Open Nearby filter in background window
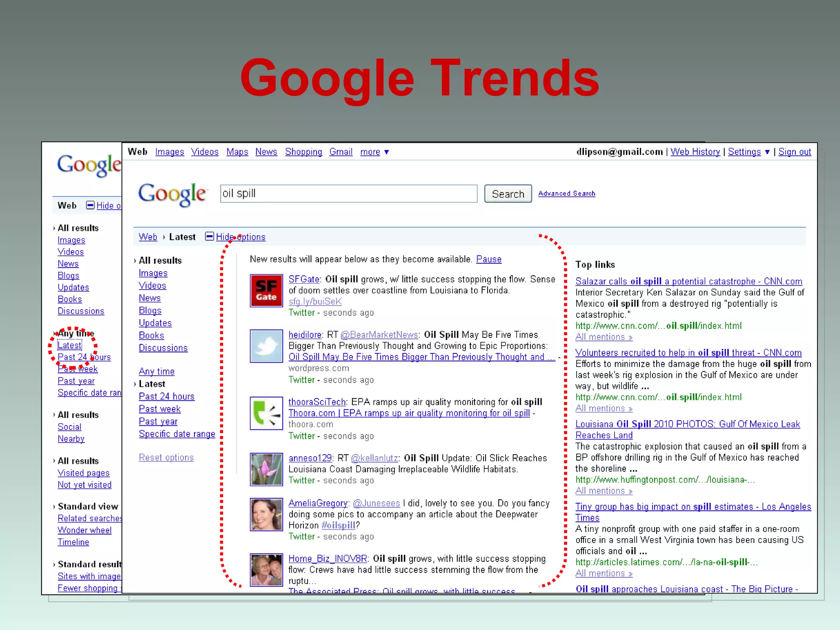Image resolution: width=840 pixels, height=630 pixels. 71,439
